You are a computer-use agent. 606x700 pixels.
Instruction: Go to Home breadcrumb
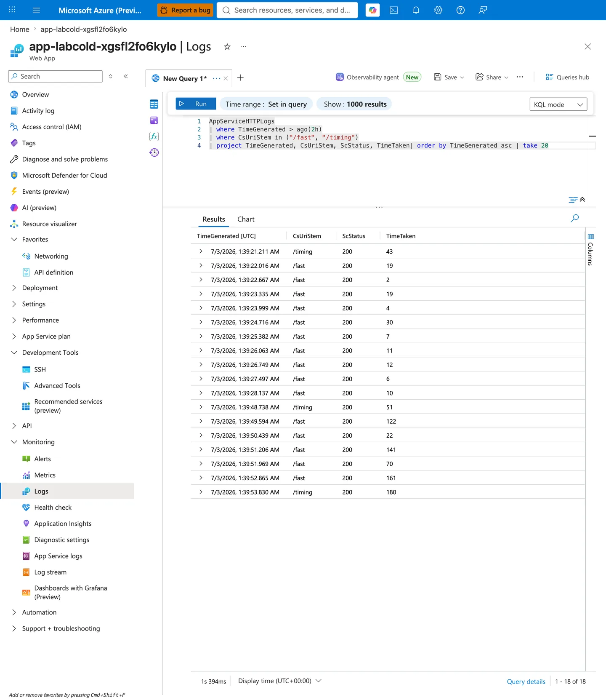pyautogui.click(x=20, y=29)
